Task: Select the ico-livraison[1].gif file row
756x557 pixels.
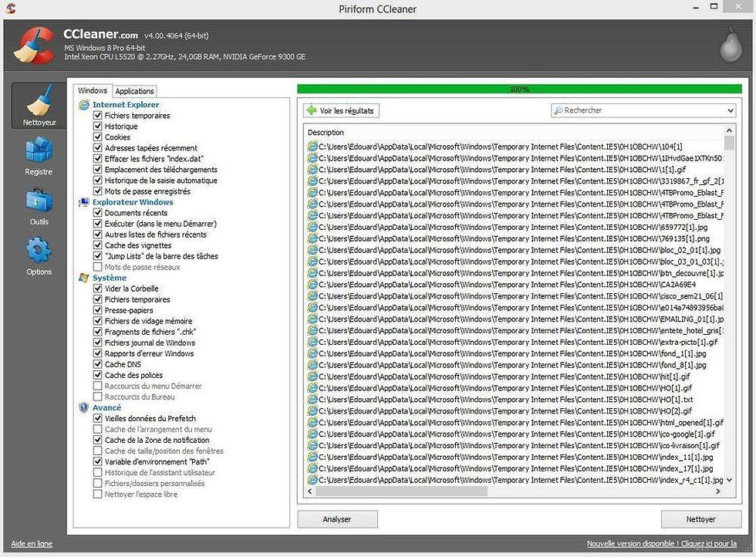Action: point(515,446)
